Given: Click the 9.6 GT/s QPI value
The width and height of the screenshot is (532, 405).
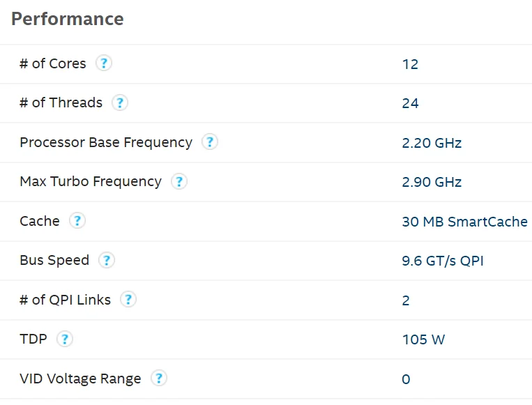Looking at the screenshot, I should coord(443,261).
